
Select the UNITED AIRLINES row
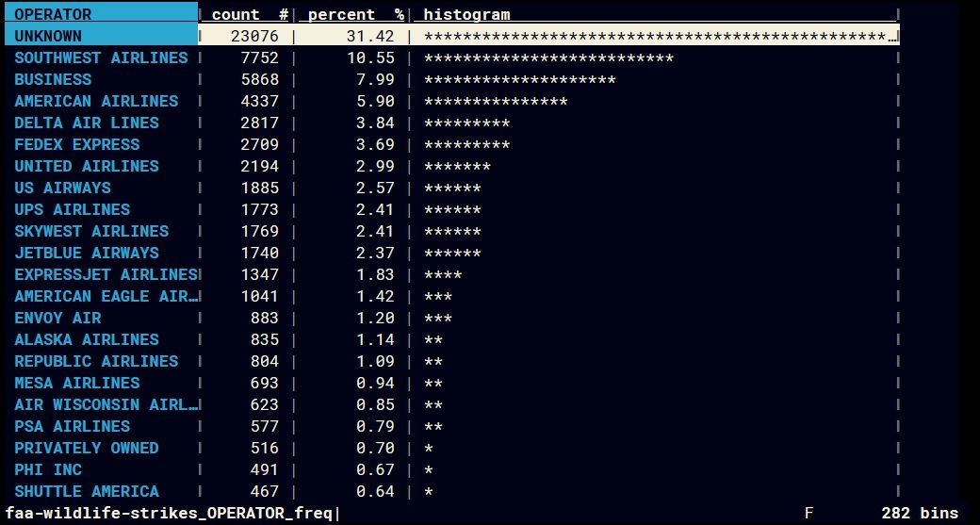(x=452, y=166)
